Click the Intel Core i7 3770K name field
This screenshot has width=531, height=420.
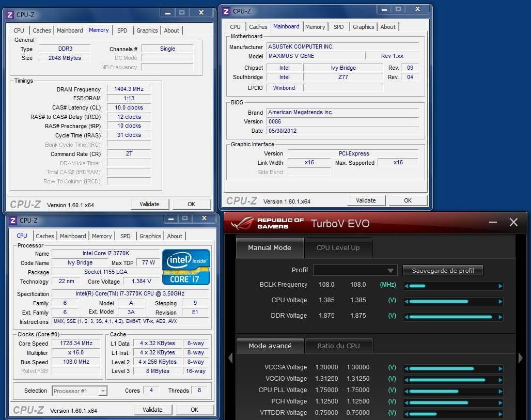106,253
